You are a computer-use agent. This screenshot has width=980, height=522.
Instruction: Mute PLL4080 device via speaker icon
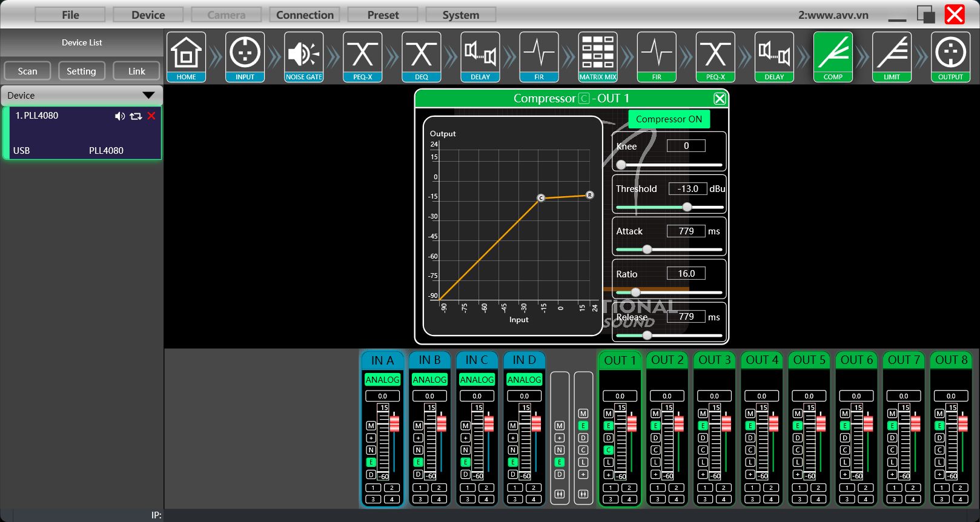120,116
